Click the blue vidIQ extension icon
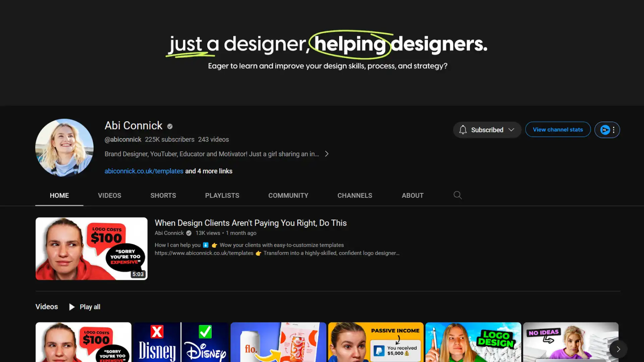Screen dimensions: 644x362 tap(605, 130)
